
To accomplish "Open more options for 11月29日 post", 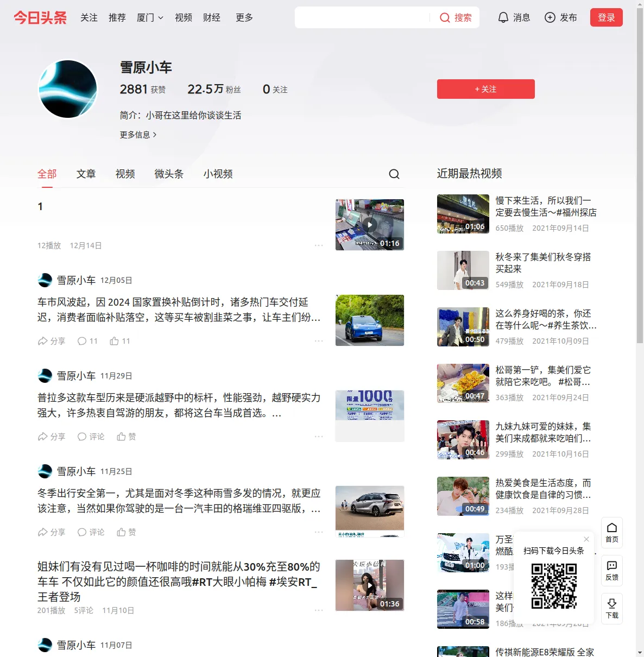I will (x=319, y=437).
